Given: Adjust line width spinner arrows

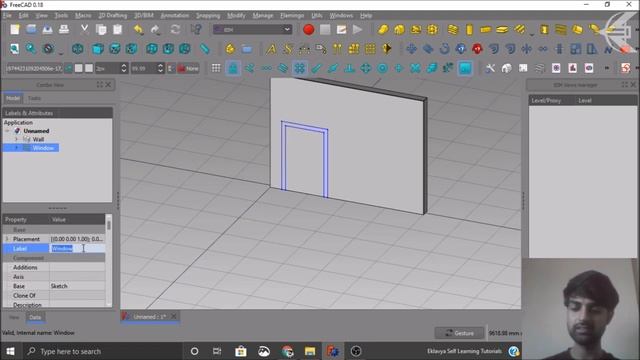Looking at the screenshot, I should 124,68.
